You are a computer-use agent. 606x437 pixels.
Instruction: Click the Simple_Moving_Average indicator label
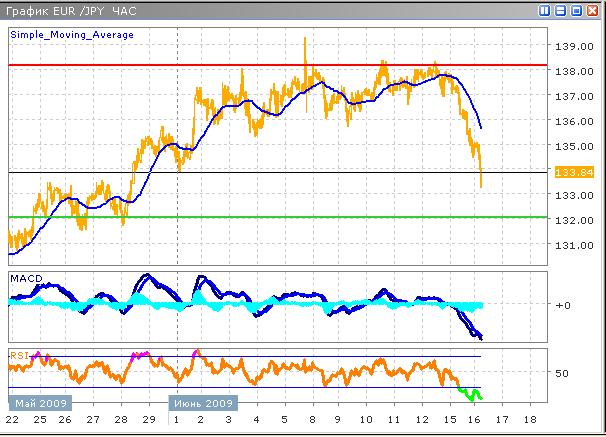point(71,34)
